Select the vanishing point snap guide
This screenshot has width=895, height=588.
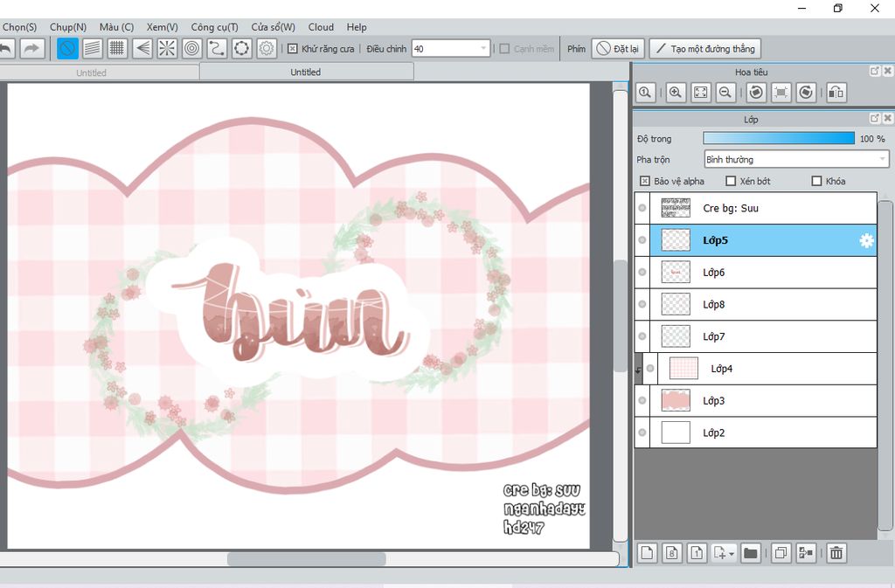(142, 49)
